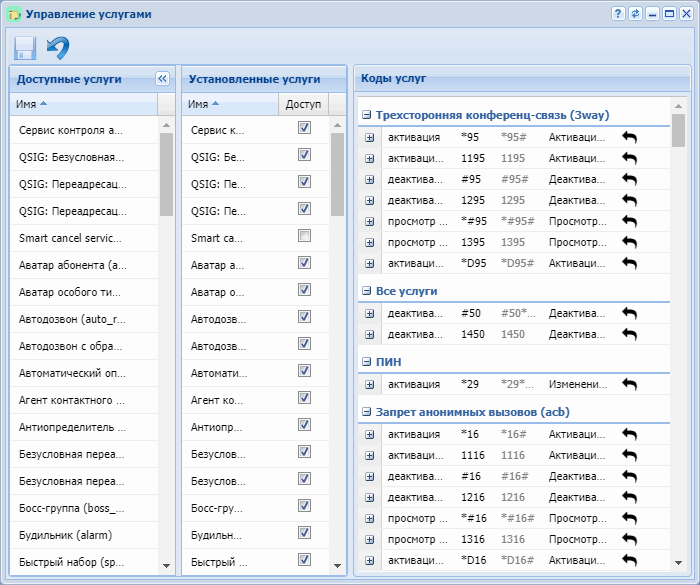
Task: Collapse the Запрет анонимных вызовов (acb) group
Action: coord(366,412)
